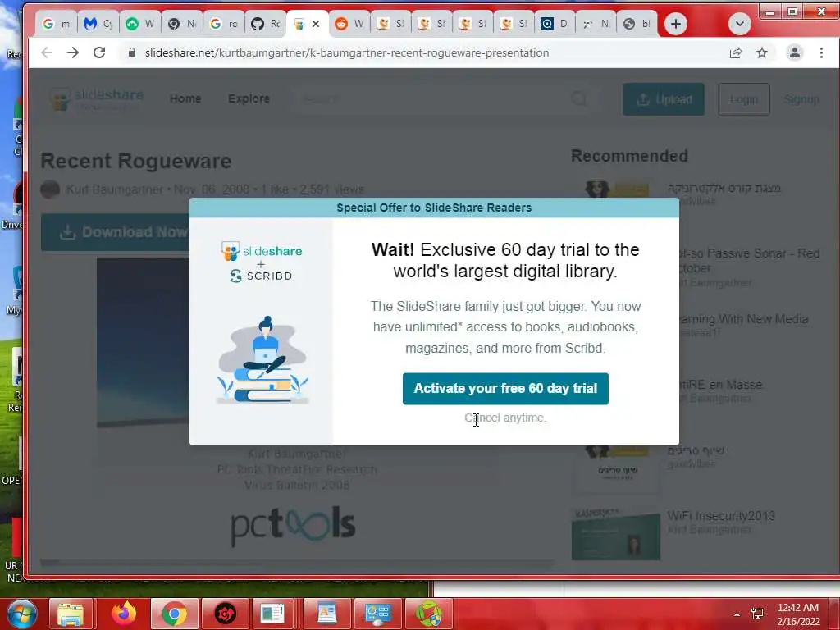Click the Upload button
This screenshot has height=630, width=840.
pyautogui.click(x=663, y=99)
